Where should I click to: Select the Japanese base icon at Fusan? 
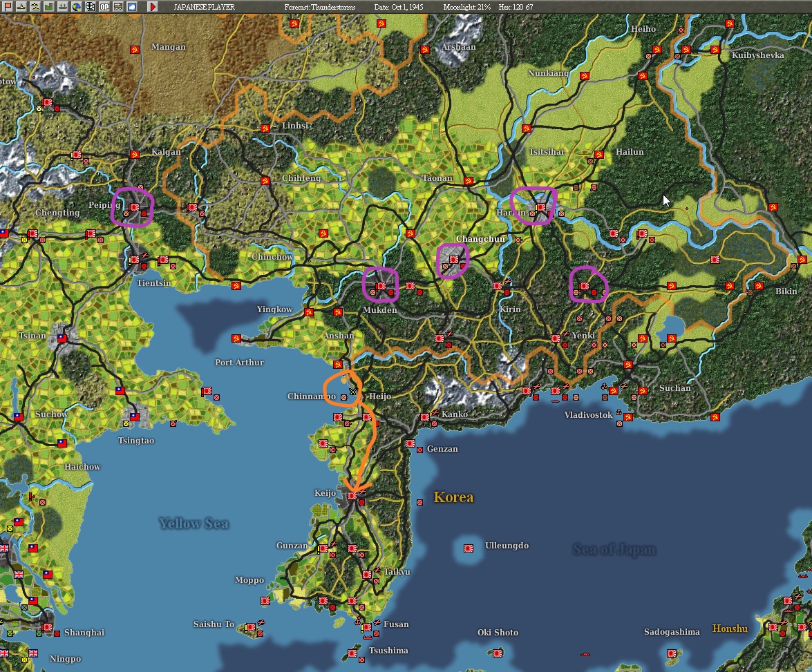[367, 627]
